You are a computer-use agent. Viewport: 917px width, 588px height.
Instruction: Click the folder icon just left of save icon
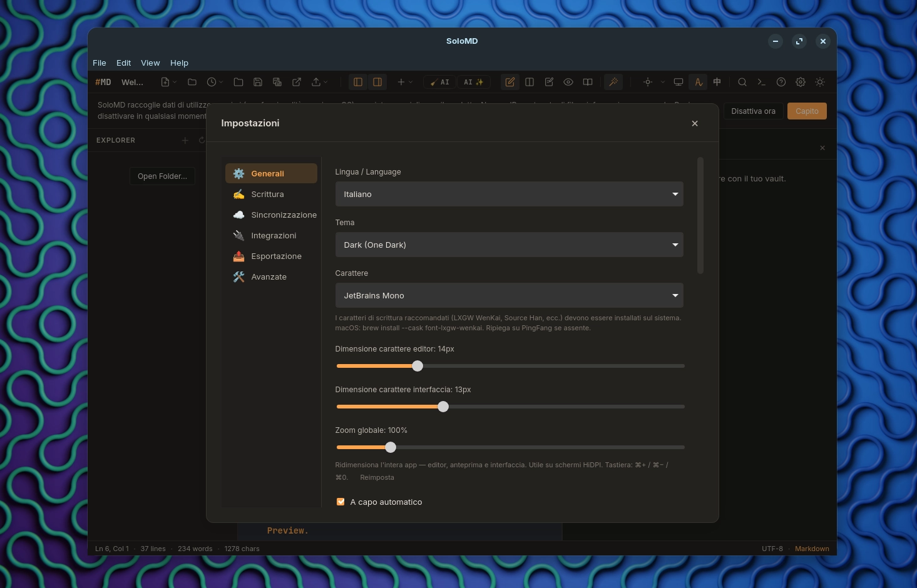(238, 82)
